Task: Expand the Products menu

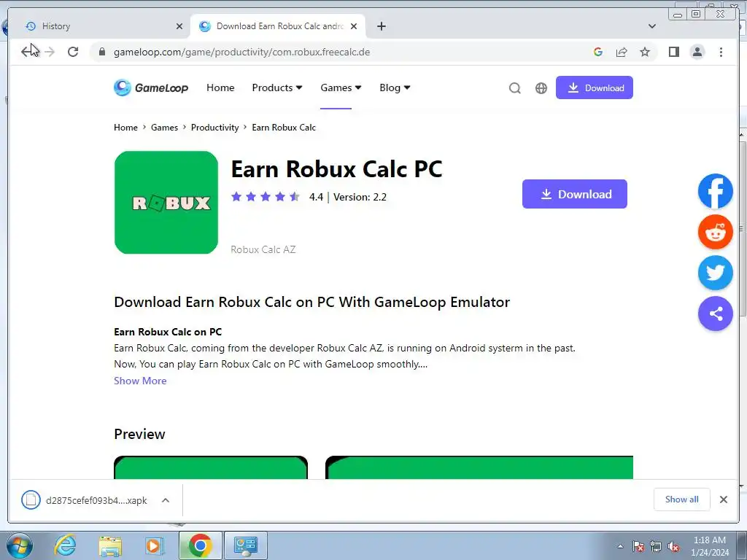Action: (x=276, y=87)
